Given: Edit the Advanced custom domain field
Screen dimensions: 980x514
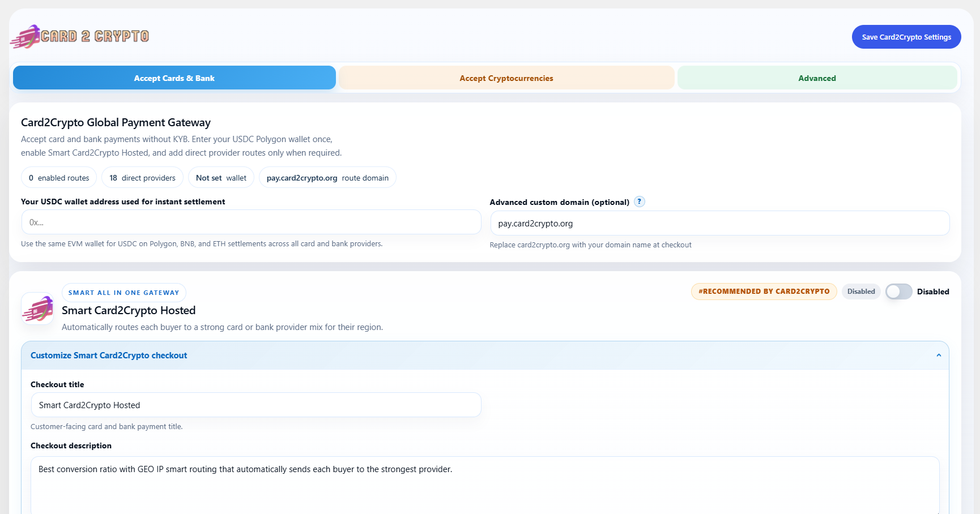Looking at the screenshot, I should pos(719,224).
